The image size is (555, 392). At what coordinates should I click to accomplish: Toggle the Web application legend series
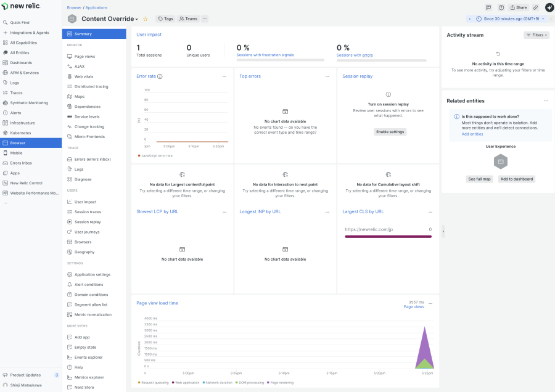[186, 383]
